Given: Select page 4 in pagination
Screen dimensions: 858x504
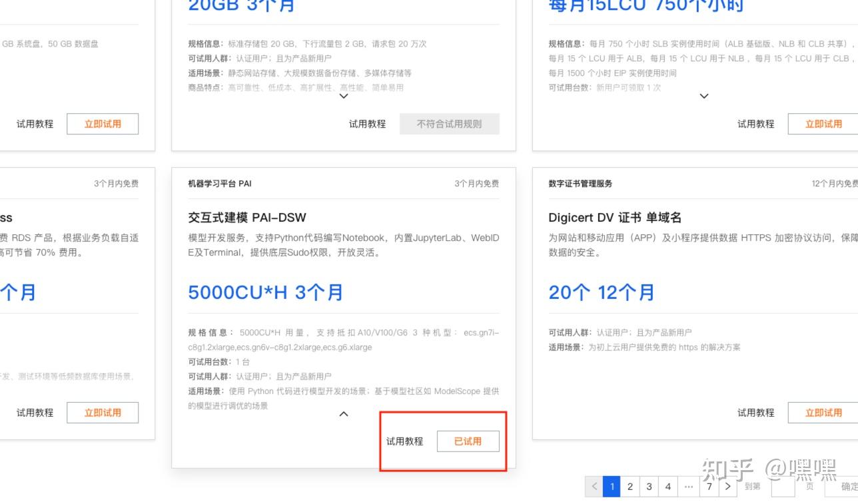Looking at the screenshot, I should click(667, 486).
